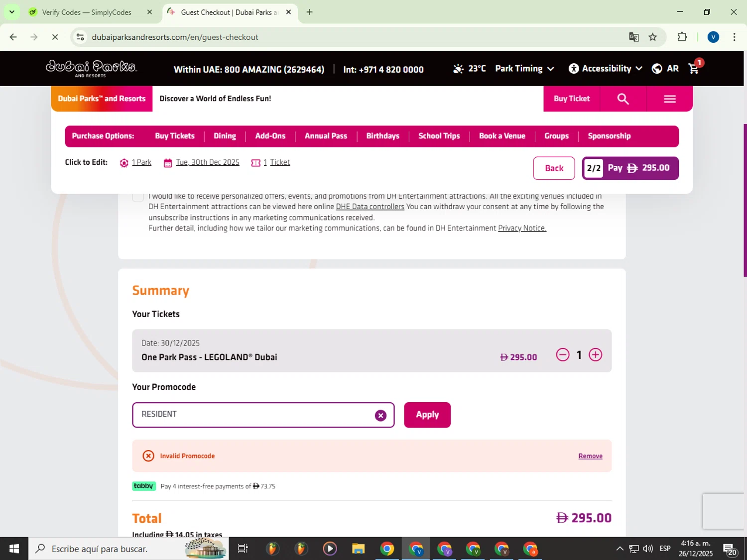This screenshot has height=560, width=747.
Task: Open the Sponsorship menu item
Action: tap(609, 136)
